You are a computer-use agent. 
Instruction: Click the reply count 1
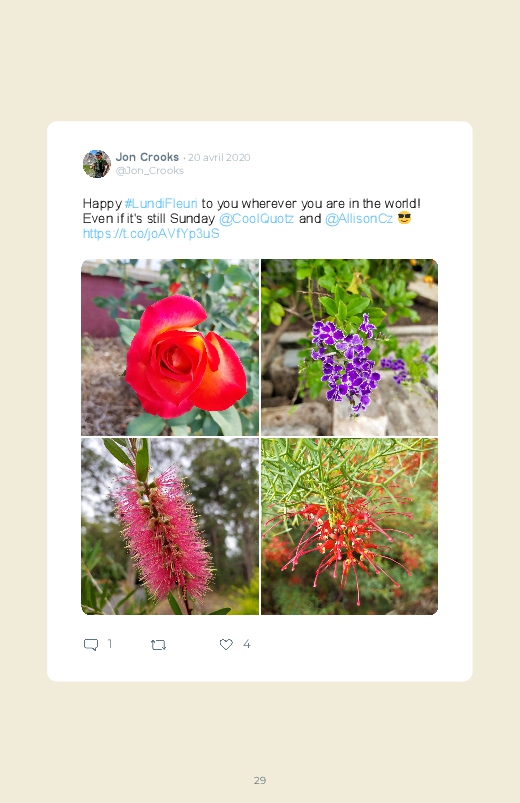110,644
